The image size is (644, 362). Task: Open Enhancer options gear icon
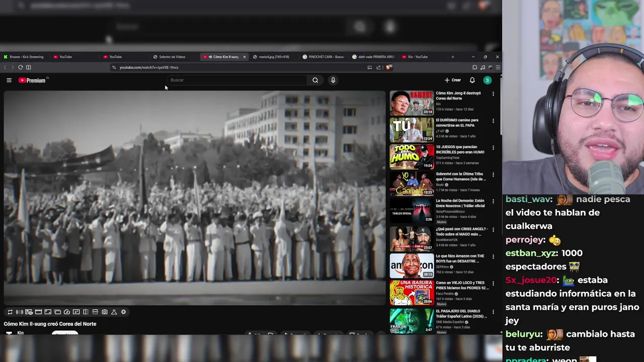click(x=124, y=312)
